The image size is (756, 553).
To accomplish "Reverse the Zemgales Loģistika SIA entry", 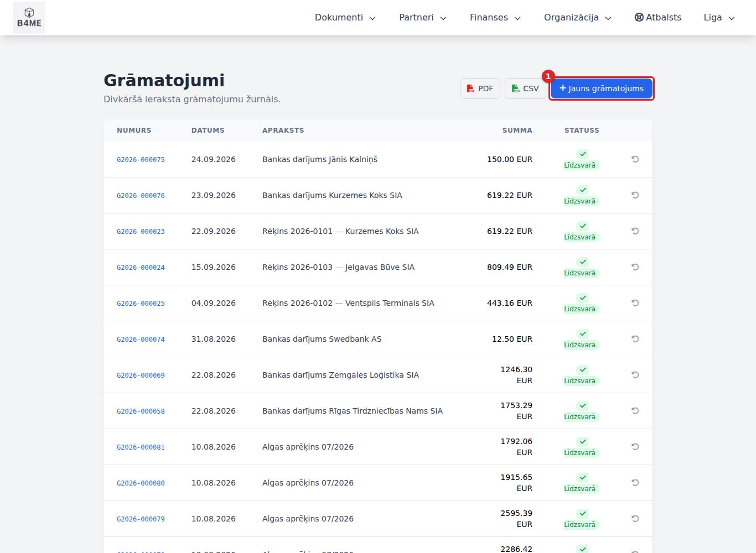I will point(635,375).
